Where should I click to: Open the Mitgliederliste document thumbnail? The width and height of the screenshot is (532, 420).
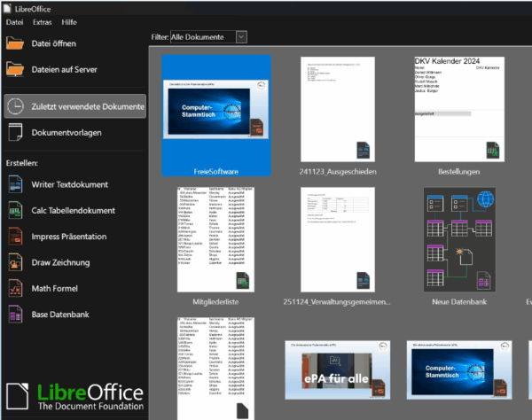(216, 239)
